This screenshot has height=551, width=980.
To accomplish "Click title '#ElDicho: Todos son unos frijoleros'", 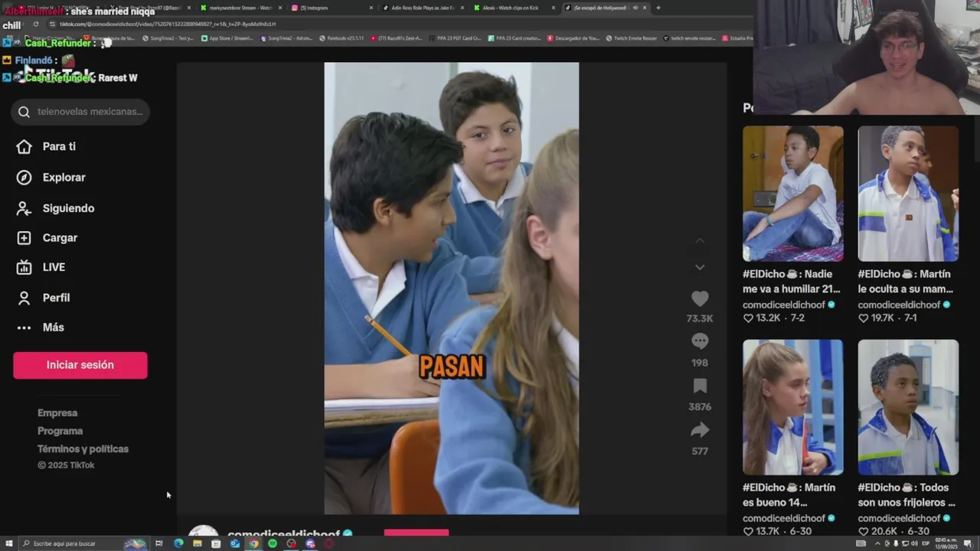I will tap(906, 495).
